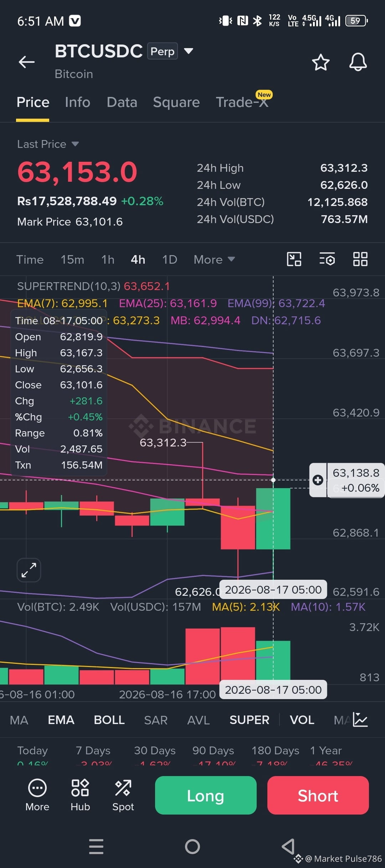
Task: Expand the trading pair dropdown arrow
Action: 189,51
